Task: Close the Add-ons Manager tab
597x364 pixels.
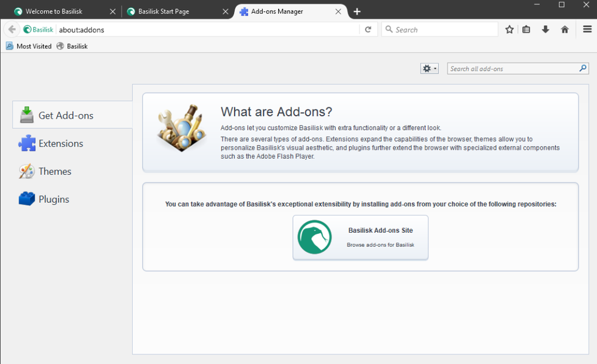Action: tap(338, 11)
